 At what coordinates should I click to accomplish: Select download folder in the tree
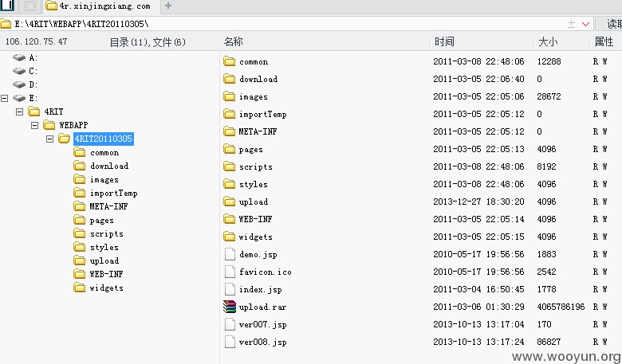click(x=109, y=166)
